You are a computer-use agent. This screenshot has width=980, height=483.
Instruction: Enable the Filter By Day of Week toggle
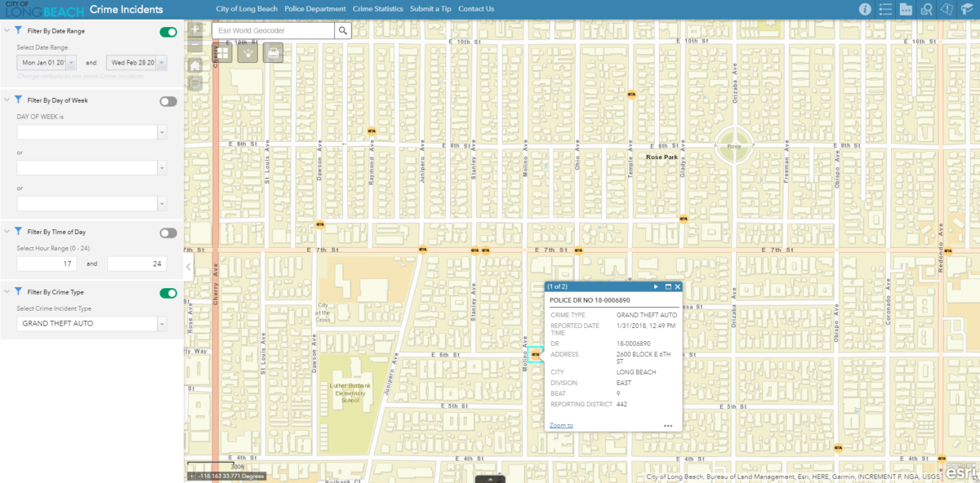click(168, 101)
